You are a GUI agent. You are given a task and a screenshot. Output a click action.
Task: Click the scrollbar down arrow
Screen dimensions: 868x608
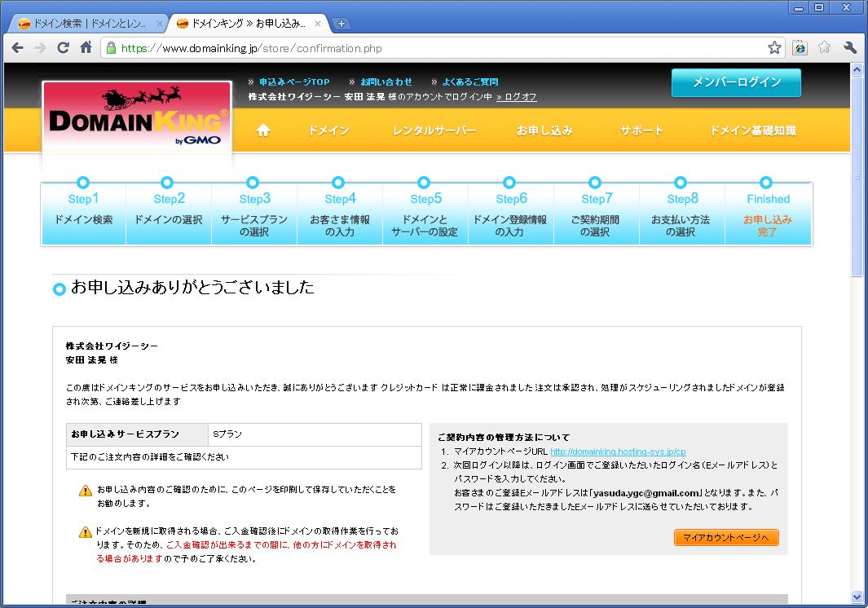pyautogui.click(x=857, y=597)
